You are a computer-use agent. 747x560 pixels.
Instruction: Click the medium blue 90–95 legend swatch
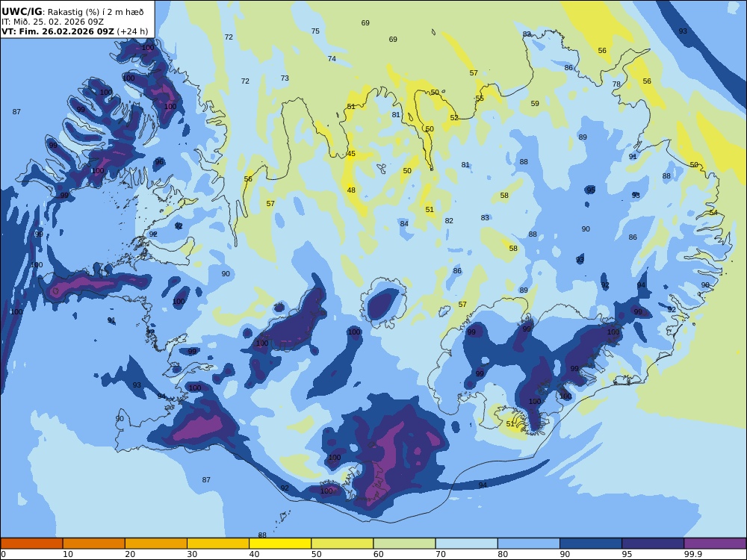591,544
